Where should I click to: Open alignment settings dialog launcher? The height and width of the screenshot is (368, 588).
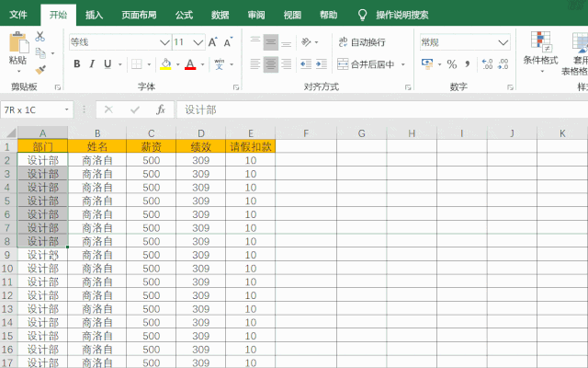[408, 87]
